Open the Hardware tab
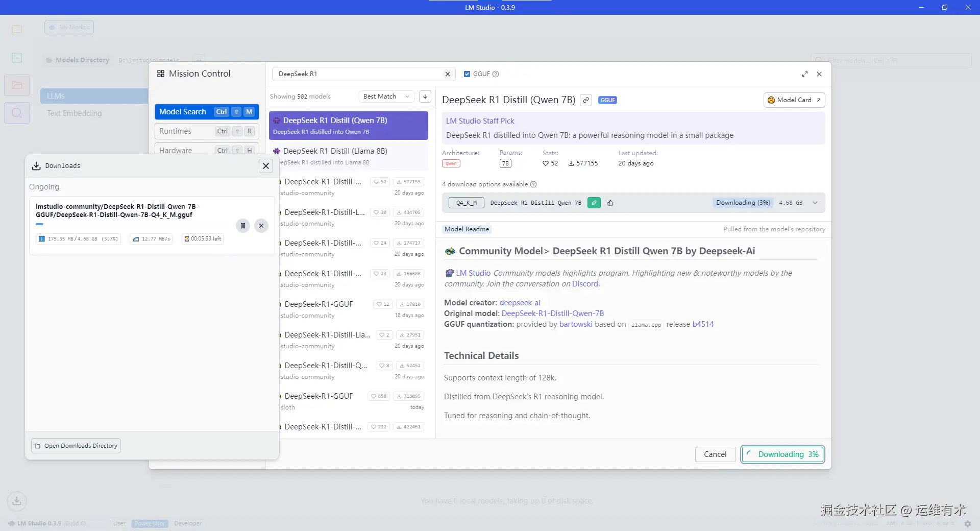This screenshot has height=531, width=980. click(207, 149)
